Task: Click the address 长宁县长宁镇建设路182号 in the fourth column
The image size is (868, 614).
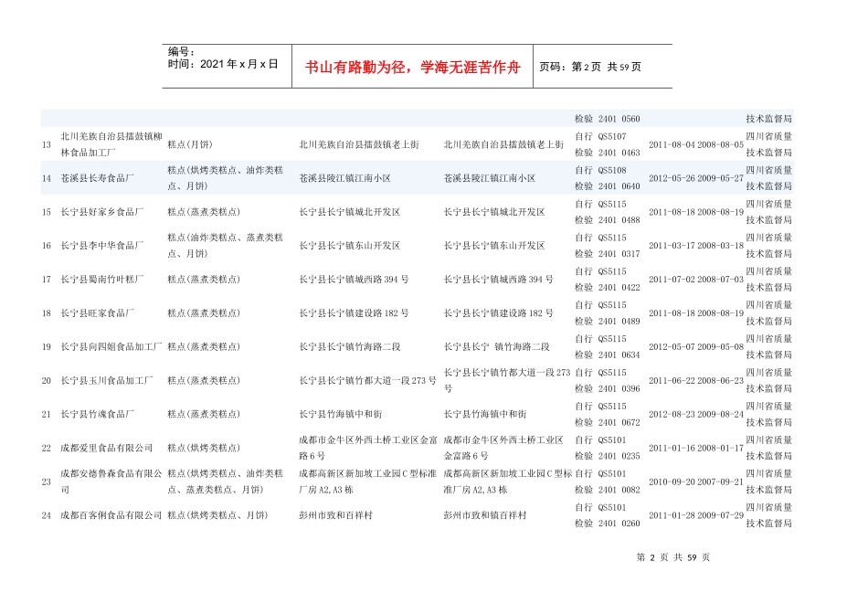Action: [x=498, y=313]
